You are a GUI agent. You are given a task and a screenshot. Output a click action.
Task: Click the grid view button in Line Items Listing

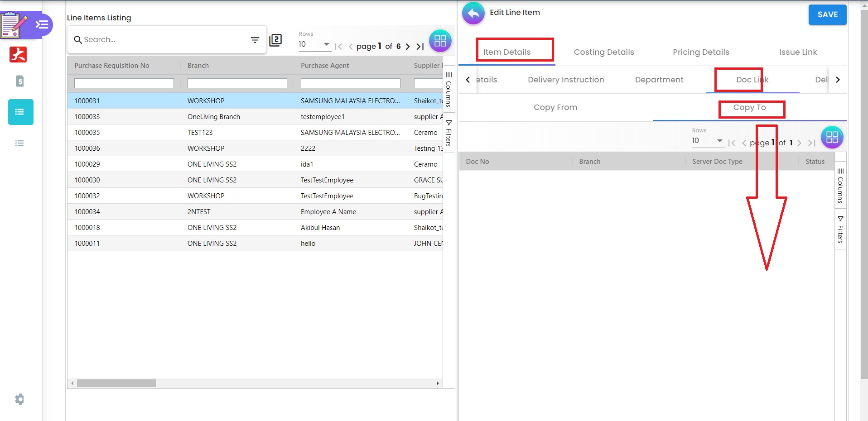pos(440,41)
